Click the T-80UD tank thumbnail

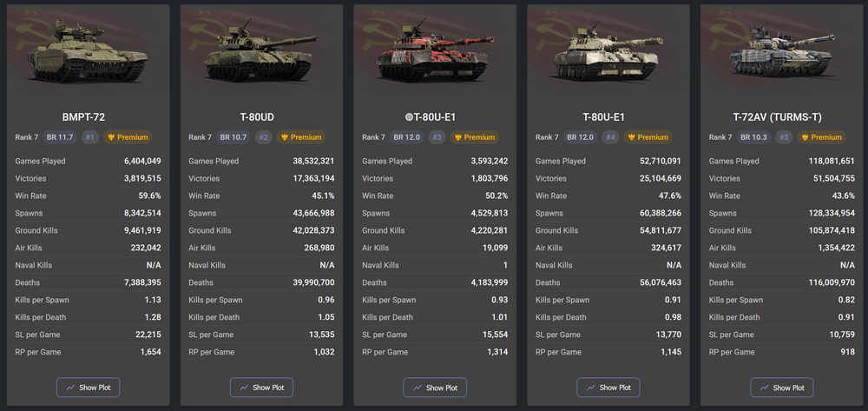tap(259, 54)
